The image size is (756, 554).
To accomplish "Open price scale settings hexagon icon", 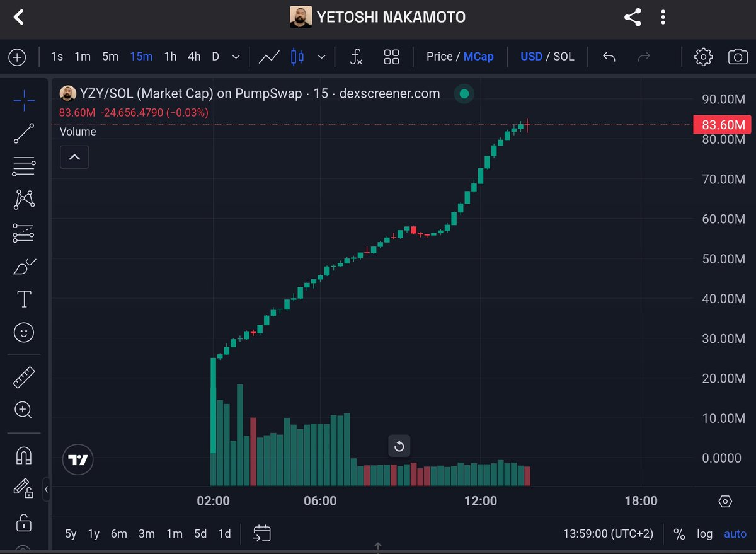I will (x=725, y=502).
